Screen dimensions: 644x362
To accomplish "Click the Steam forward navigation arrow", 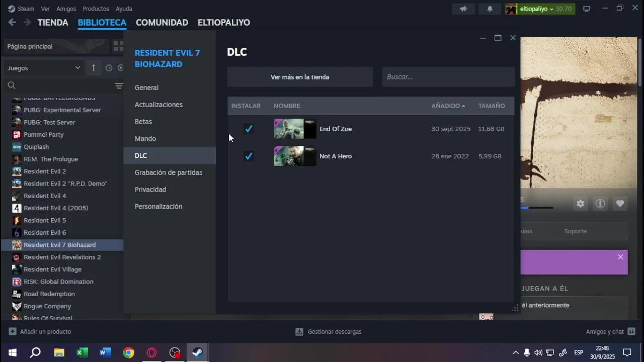I will 27,22.
